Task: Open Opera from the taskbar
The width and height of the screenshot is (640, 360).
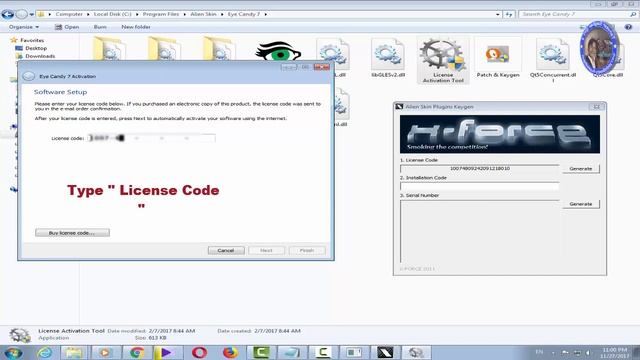Action: [199, 352]
